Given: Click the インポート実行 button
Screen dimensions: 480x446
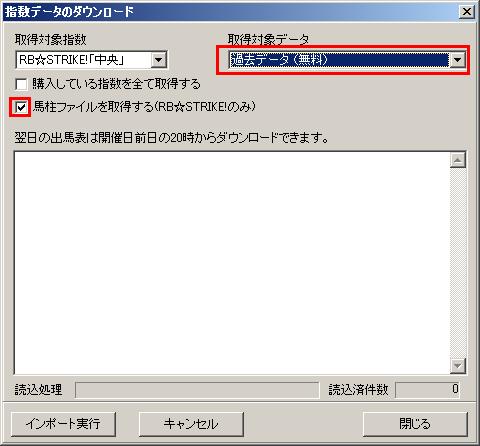Looking at the screenshot, I should 63,424.
